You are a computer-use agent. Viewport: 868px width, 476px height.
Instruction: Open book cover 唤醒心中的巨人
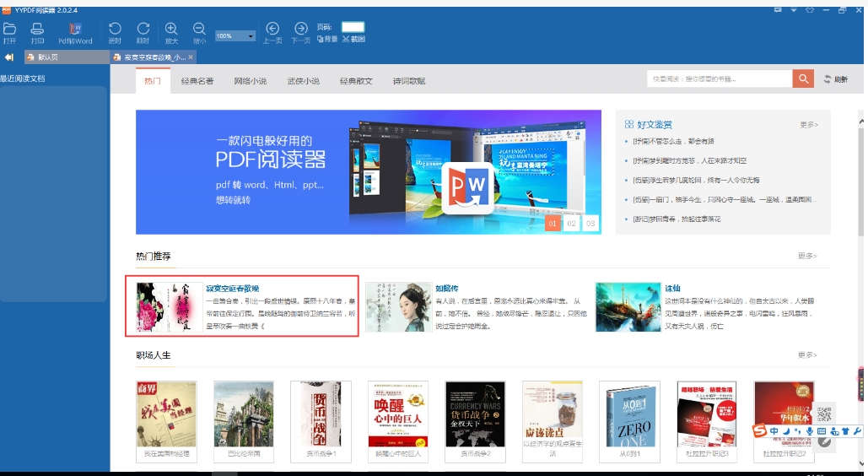pos(398,414)
